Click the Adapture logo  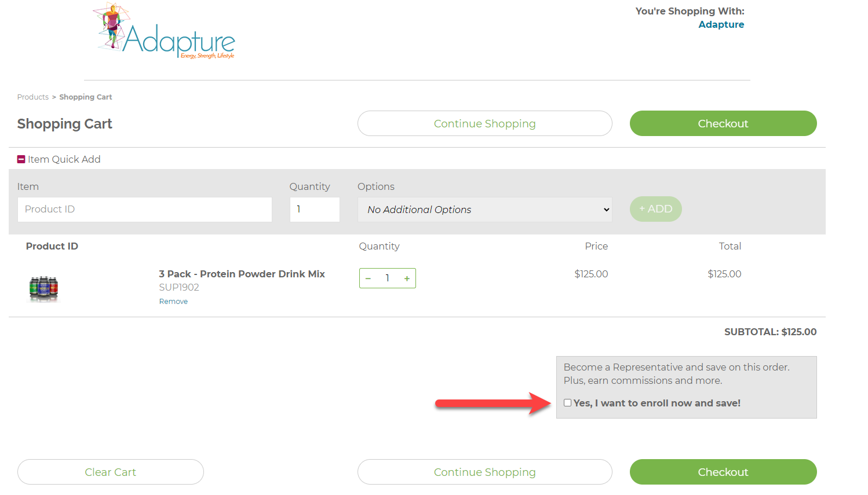(166, 32)
